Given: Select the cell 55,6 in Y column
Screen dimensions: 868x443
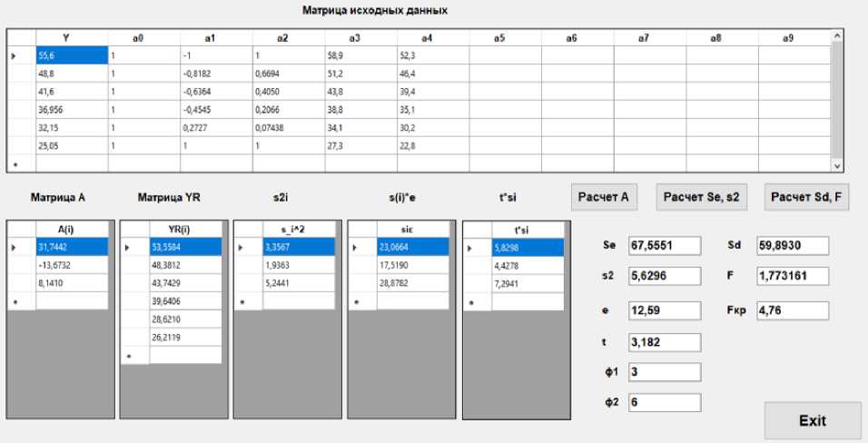Looking at the screenshot, I should click(72, 55).
